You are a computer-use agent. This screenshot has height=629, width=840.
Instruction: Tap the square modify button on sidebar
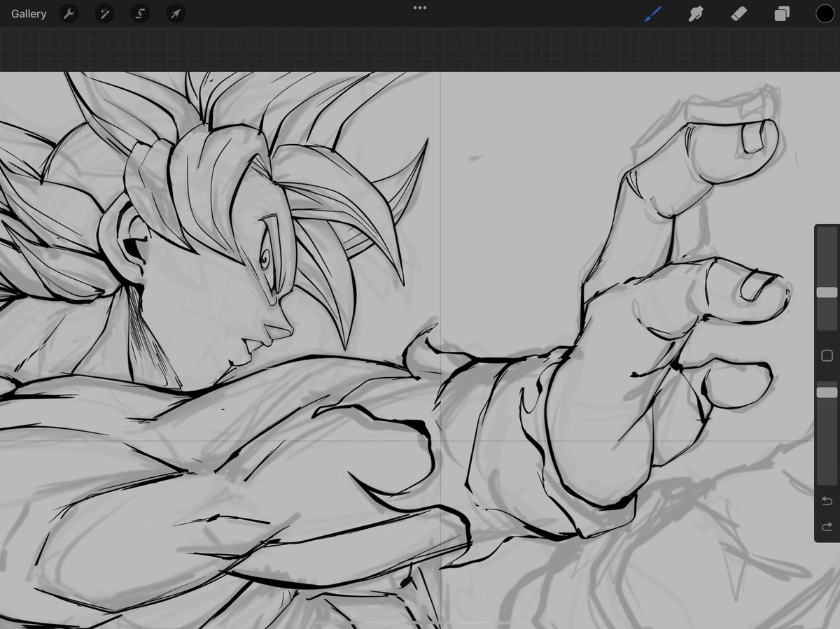(x=827, y=356)
